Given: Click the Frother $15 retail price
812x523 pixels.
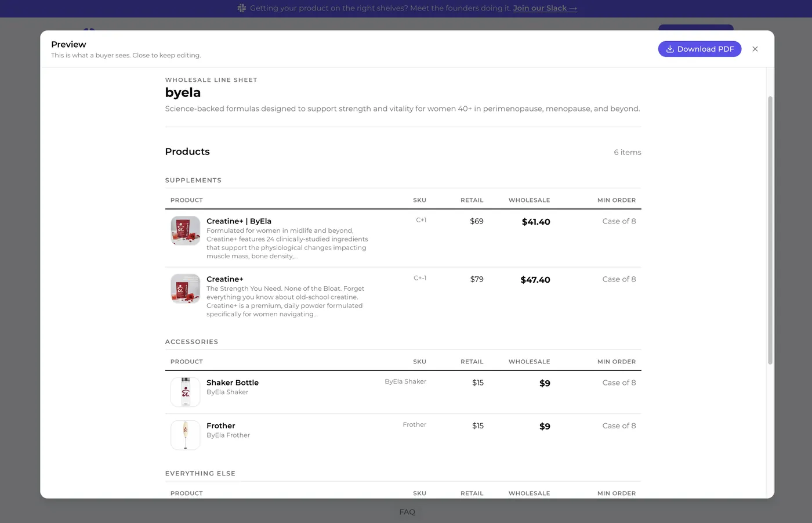Looking at the screenshot, I should [x=478, y=425].
